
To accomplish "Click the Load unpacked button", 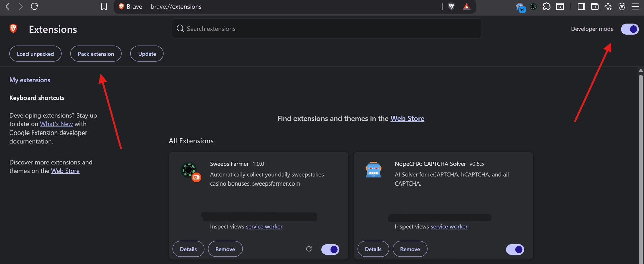I will click(35, 54).
